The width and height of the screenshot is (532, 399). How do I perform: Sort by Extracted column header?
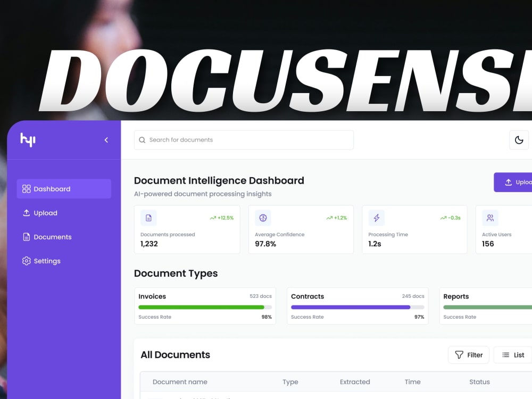click(x=355, y=381)
